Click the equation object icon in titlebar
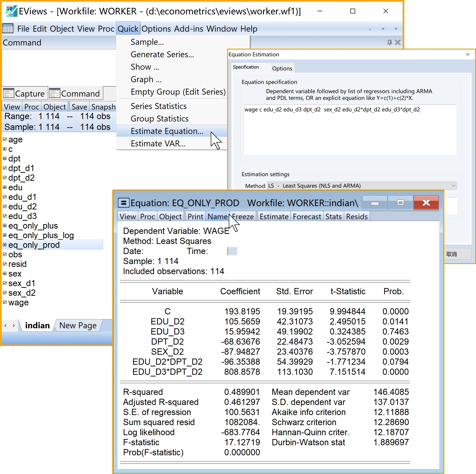 pyautogui.click(x=123, y=203)
